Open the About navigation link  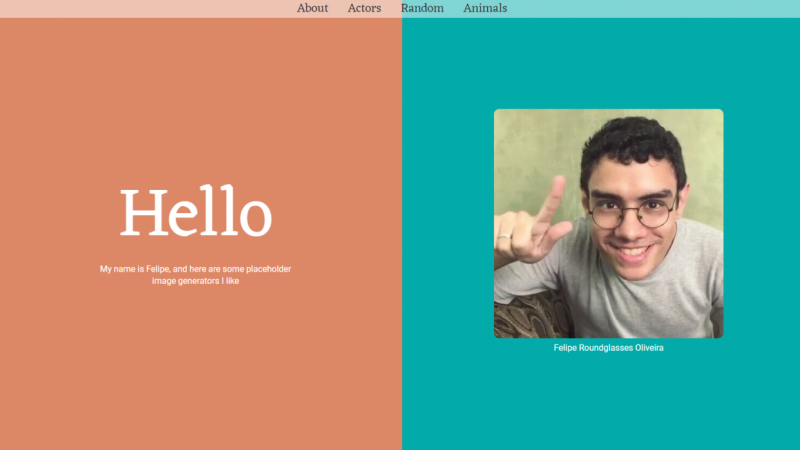coord(312,8)
